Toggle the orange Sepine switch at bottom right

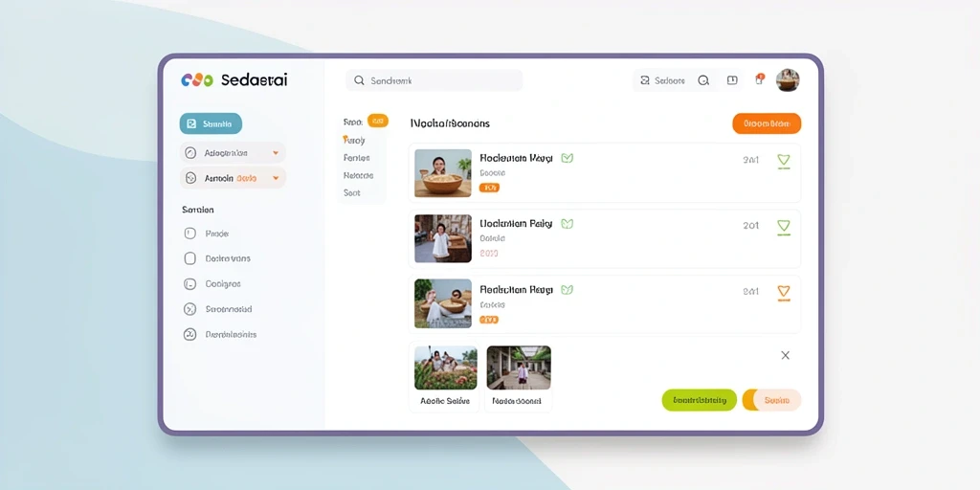[x=772, y=400]
